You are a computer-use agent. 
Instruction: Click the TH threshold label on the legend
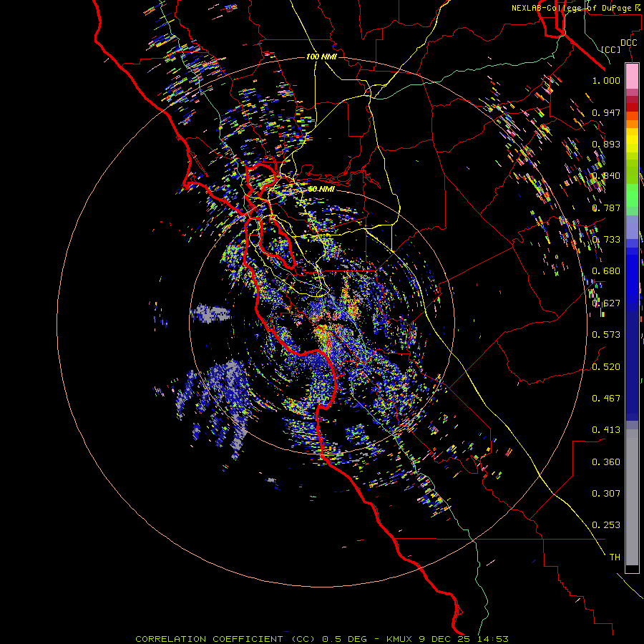pos(615,557)
